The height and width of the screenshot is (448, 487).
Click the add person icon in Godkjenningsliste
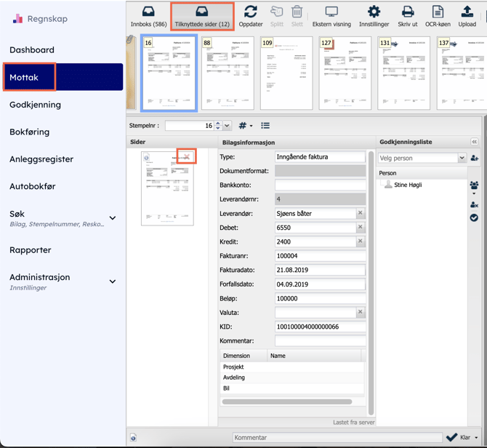tap(475, 158)
